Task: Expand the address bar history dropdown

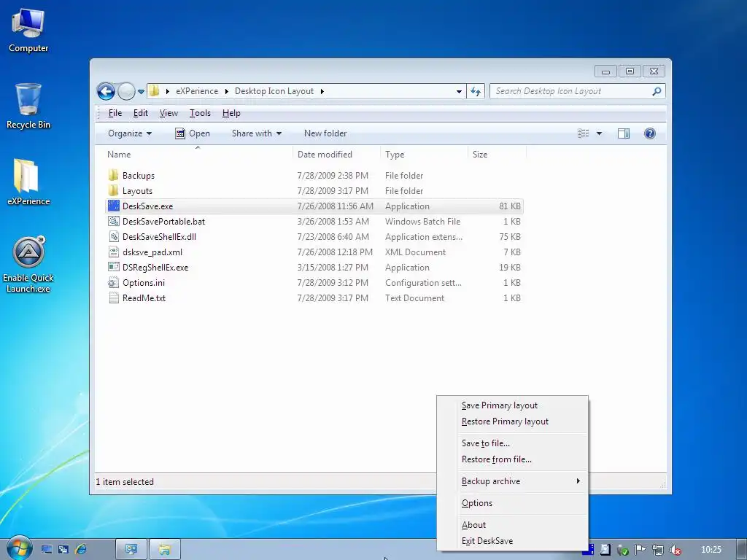Action: coord(459,91)
